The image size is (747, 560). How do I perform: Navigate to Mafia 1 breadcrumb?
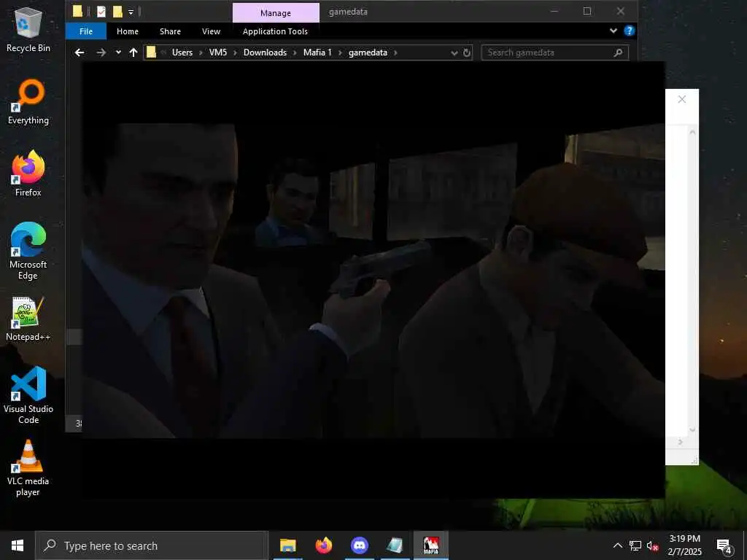click(317, 52)
